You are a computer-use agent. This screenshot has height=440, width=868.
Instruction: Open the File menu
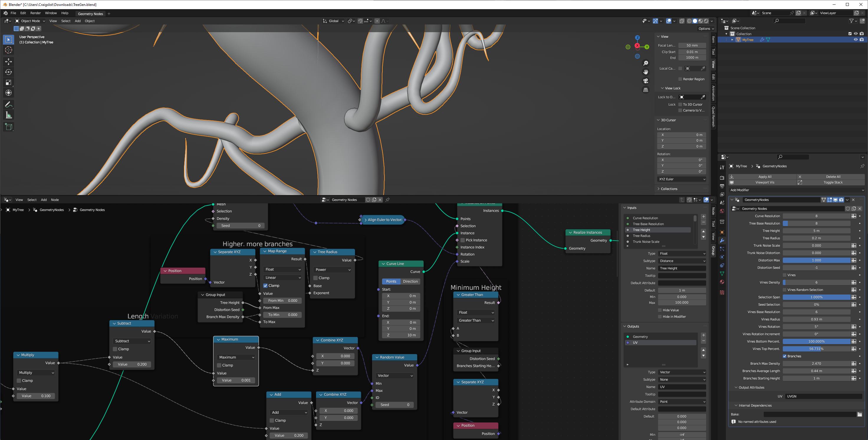click(x=13, y=13)
